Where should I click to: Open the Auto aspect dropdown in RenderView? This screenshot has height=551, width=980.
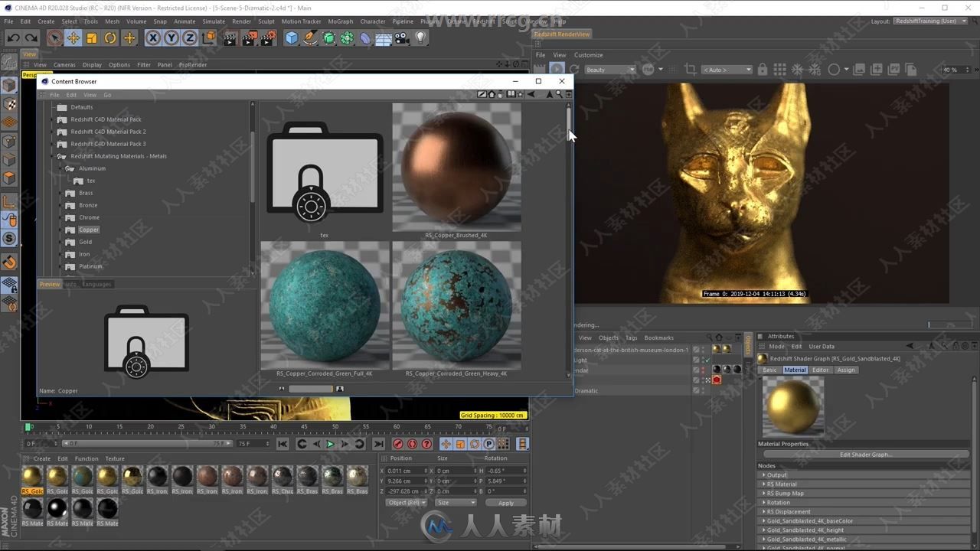tap(727, 70)
